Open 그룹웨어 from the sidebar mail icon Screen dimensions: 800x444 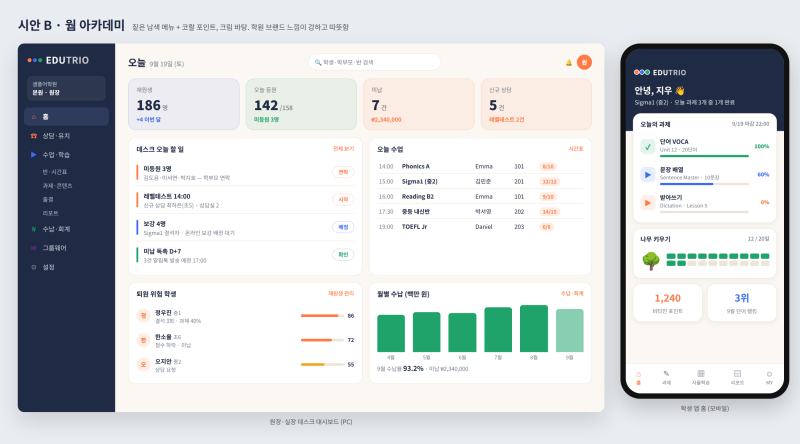(34, 248)
